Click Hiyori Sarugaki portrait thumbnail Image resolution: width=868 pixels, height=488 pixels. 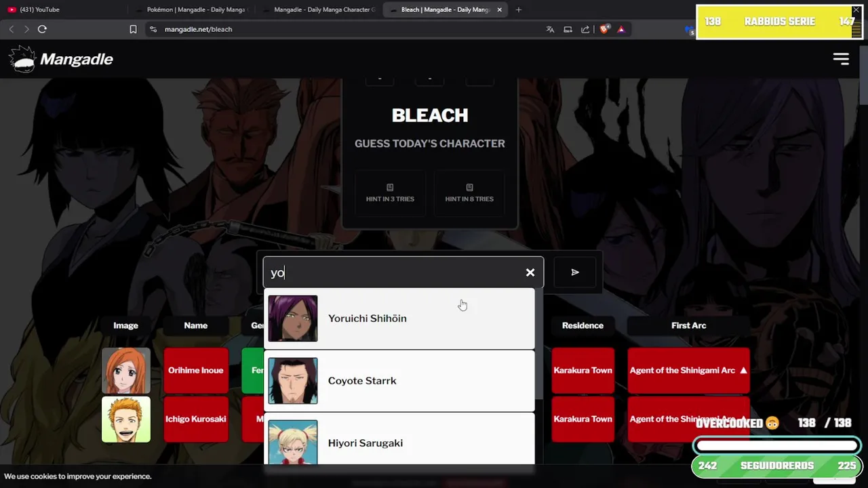pyautogui.click(x=293, y=442)
